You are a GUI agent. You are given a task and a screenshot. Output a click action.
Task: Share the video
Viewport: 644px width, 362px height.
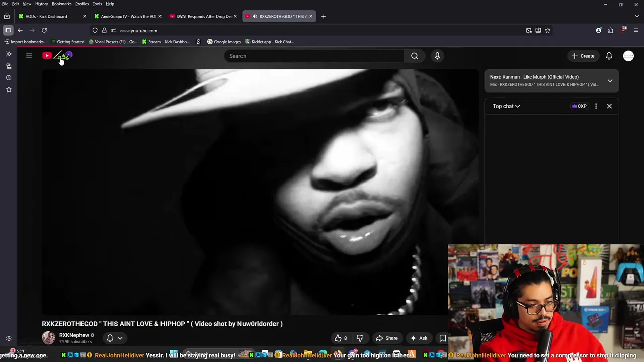[x=387, y=338]
